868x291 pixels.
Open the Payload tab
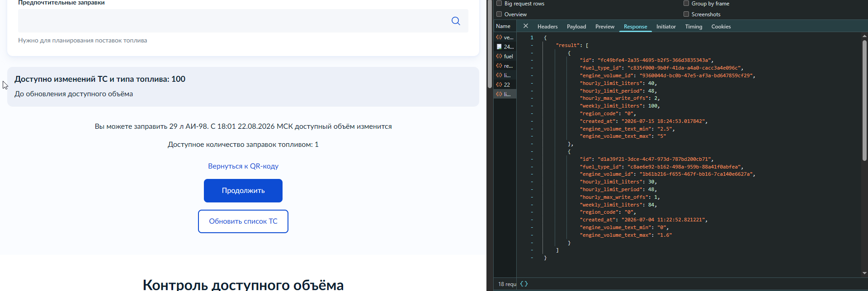pos(576,27)
